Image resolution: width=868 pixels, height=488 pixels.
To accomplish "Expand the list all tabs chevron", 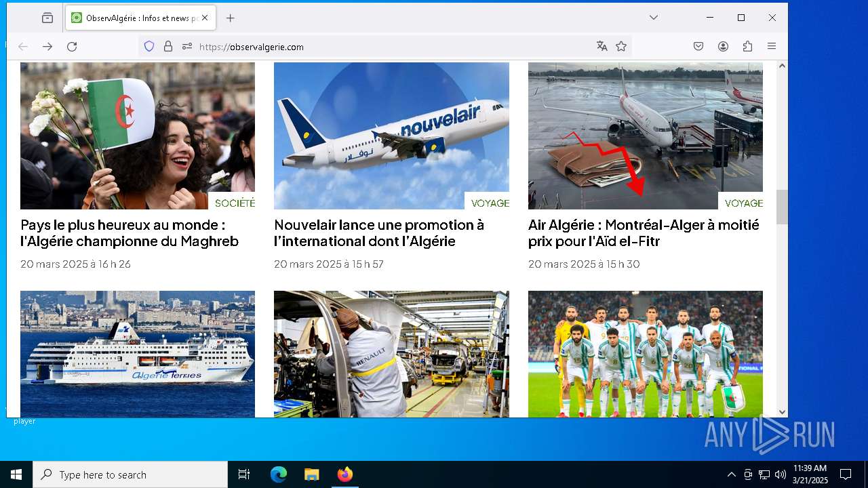I will 653,18.
